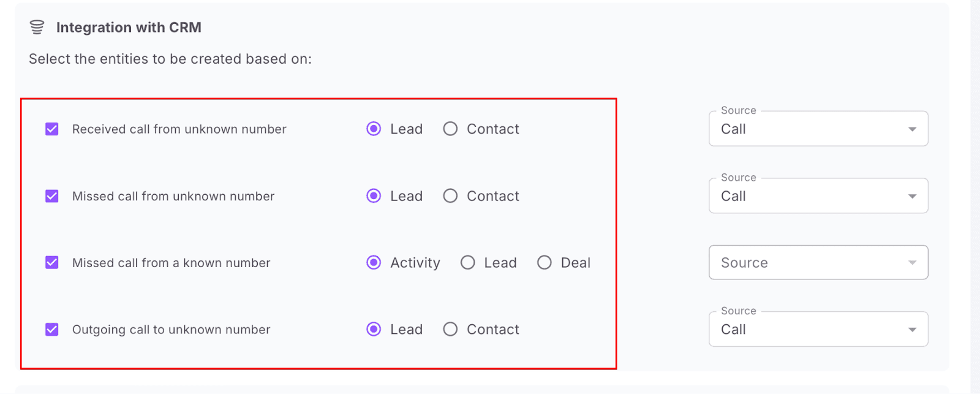Screen dimensions: 980x394
Task: Select Activity radio for missed known number call
Action: [374, 263]
